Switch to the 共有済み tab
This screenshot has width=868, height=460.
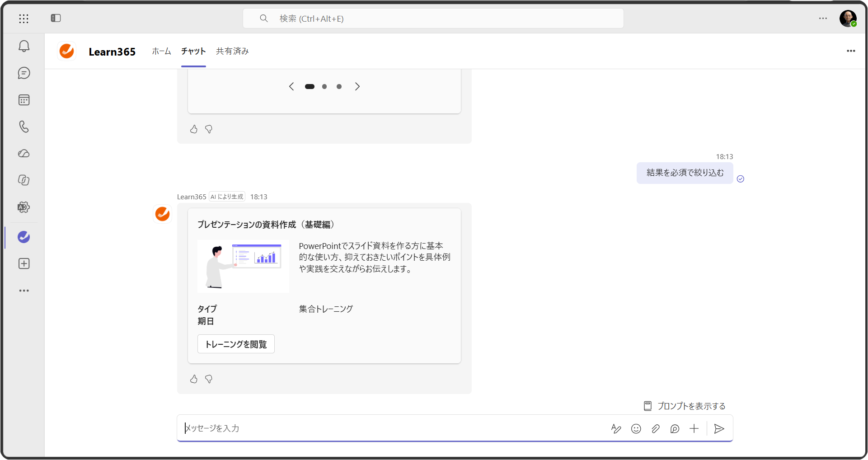[x=232, y=51]
